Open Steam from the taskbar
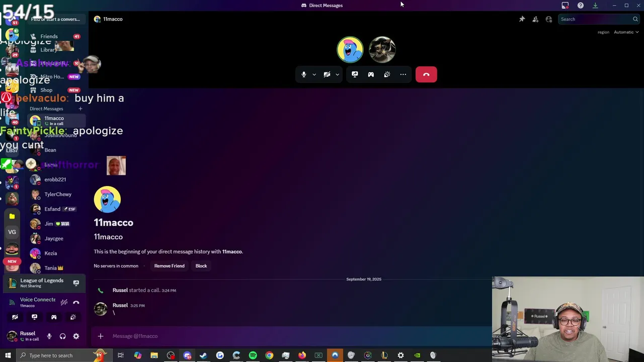The width and height of the screenshot is (644, 362). [203, 355]
